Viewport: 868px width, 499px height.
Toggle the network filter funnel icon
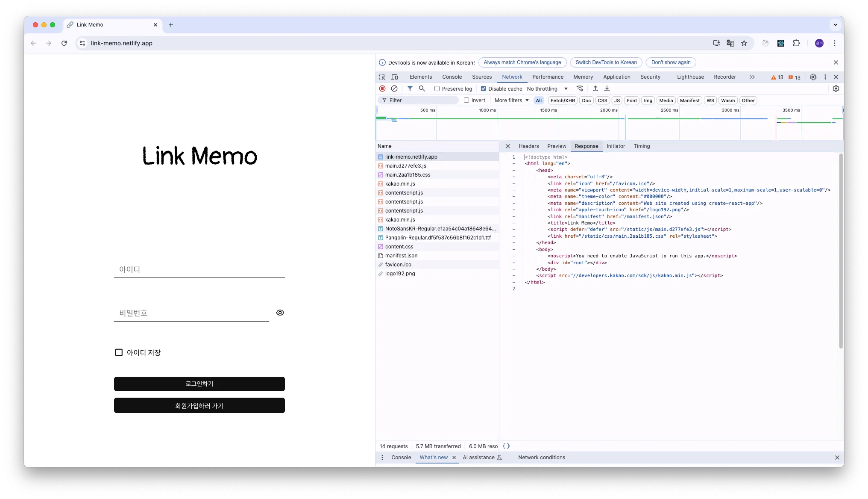(x=410, y=89)
